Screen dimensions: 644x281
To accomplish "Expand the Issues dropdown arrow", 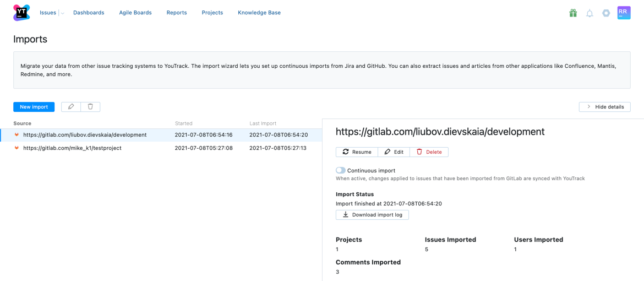I will pyautogui.click(x=62, y=13).
